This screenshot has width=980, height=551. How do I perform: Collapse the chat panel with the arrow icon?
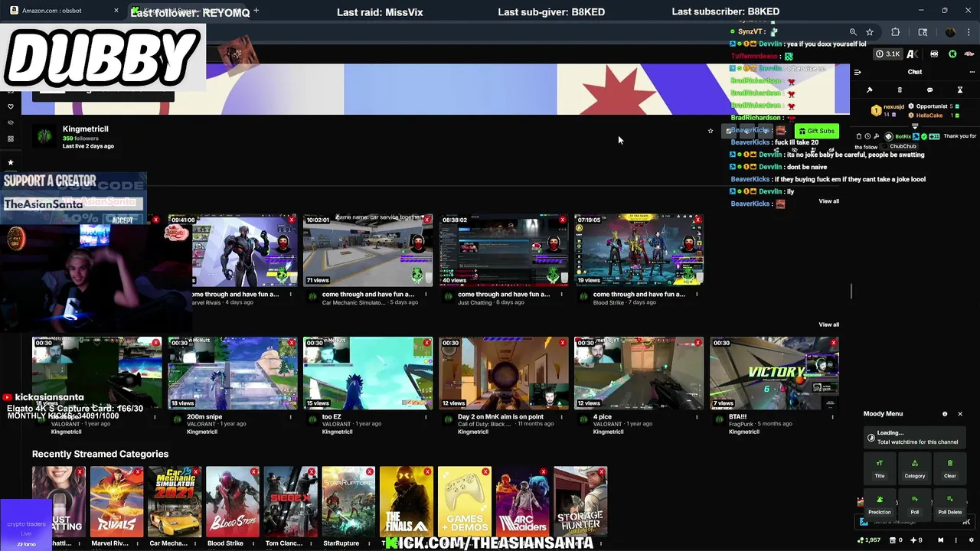tap(857, 72)
